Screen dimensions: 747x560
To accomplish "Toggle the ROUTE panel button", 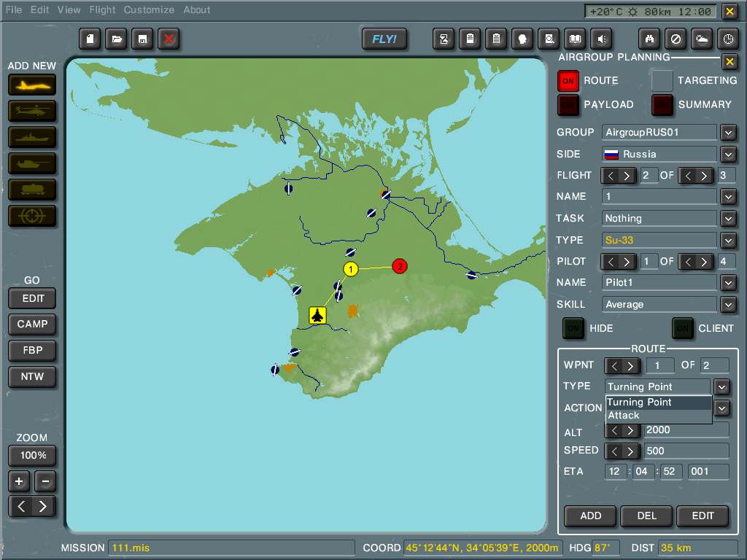I will pyautogui.click(x=568, y=81).
